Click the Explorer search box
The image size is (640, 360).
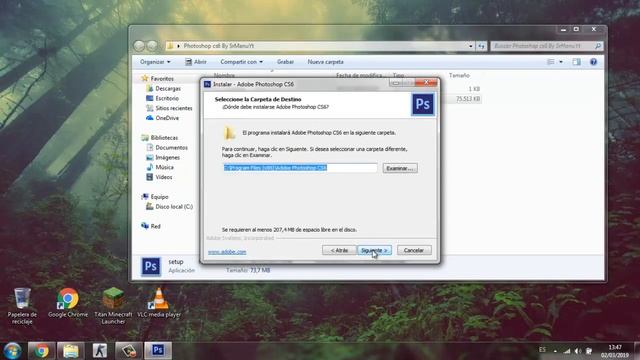(546, 46)
